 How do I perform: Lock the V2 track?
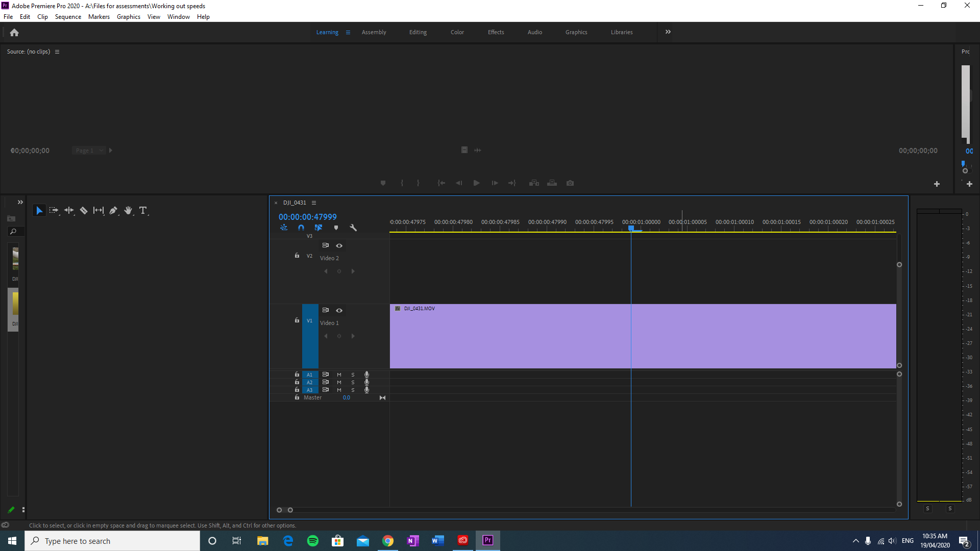(297, 255)
